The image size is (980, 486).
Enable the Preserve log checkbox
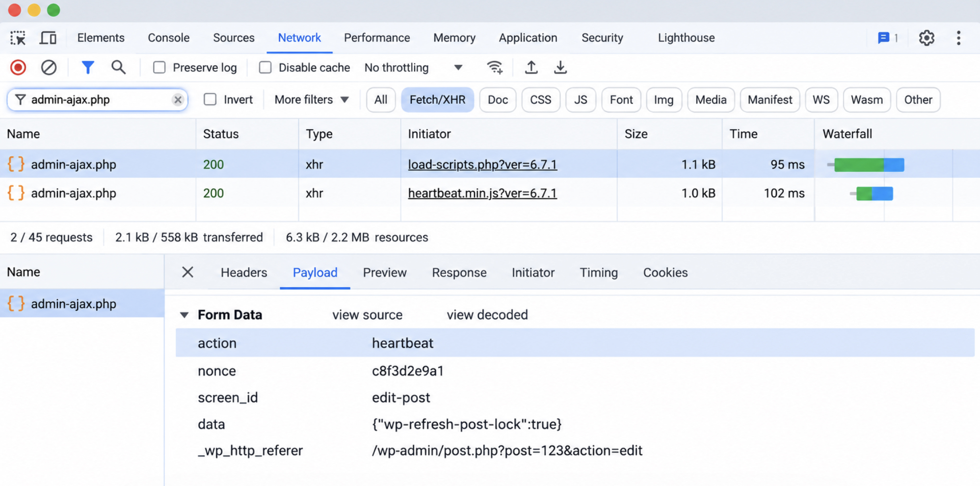pyautogui.click(x=159, y=67)
